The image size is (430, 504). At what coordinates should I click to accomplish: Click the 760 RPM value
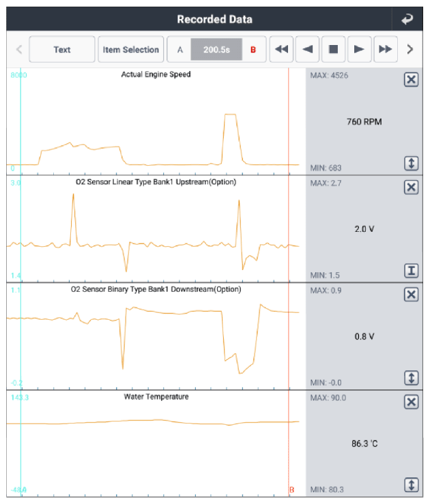click(364, 122)
